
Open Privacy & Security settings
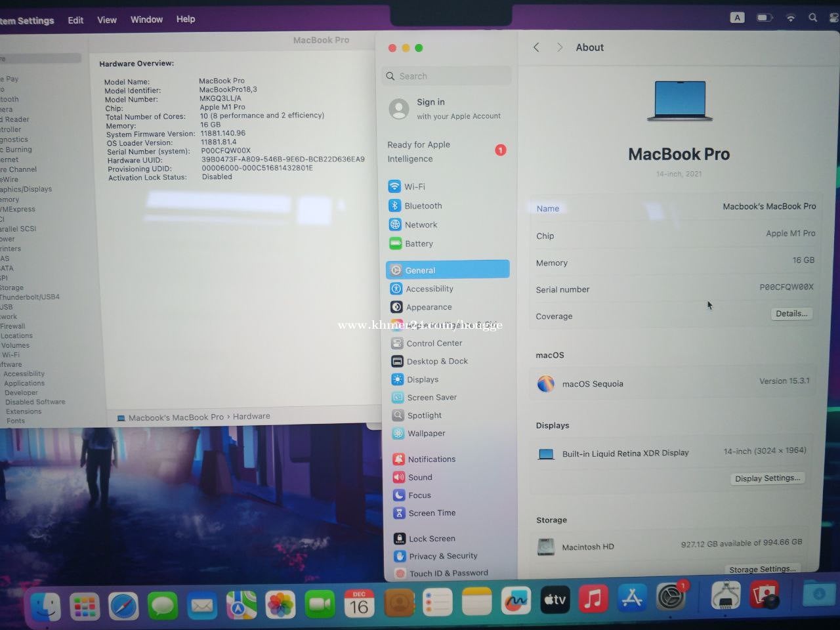[x=443, y=556]
